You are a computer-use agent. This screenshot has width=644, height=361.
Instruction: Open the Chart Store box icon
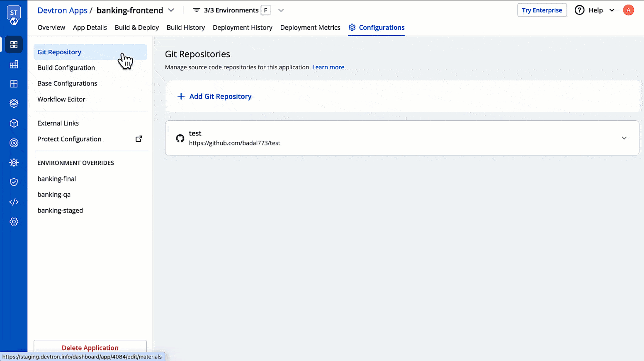14,103
